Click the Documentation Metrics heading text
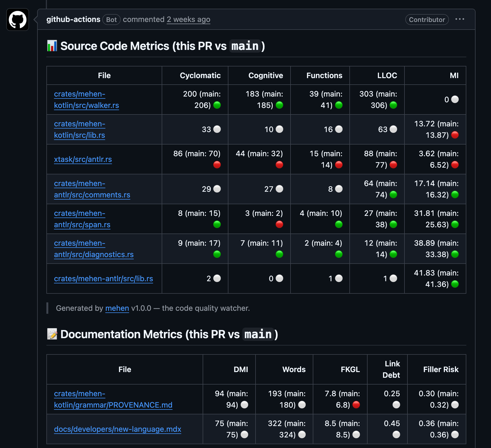This screenshot has width=491, height=448. (x=169, y=334)
